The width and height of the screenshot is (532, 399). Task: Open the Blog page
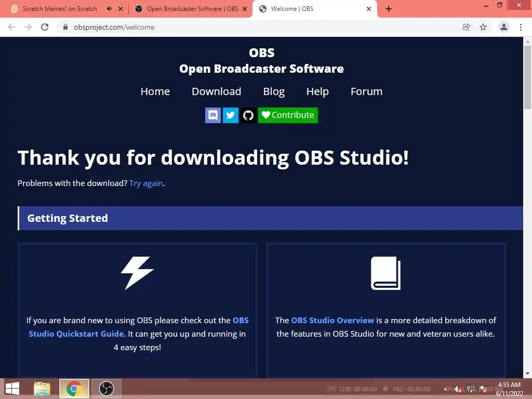274,91
